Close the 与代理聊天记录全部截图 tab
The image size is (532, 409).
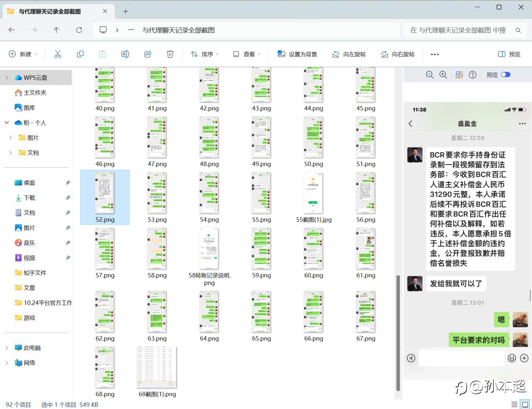pos(105,11)
